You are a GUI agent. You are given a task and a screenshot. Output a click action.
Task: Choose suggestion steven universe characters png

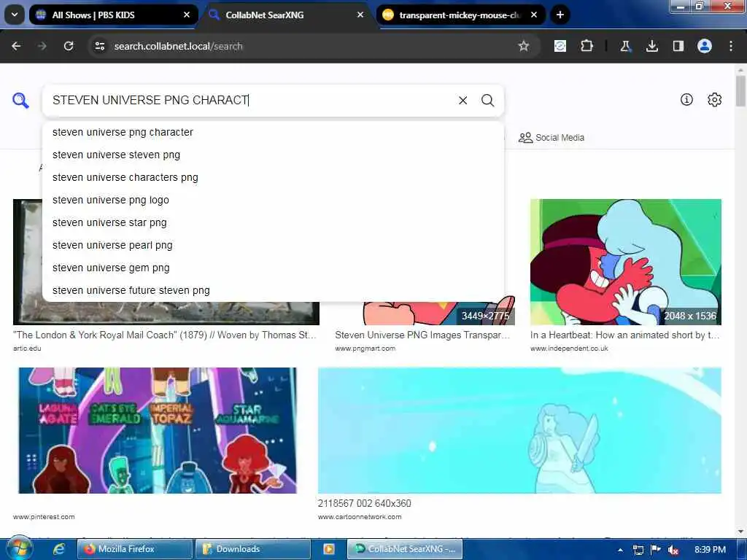[273, 177]
